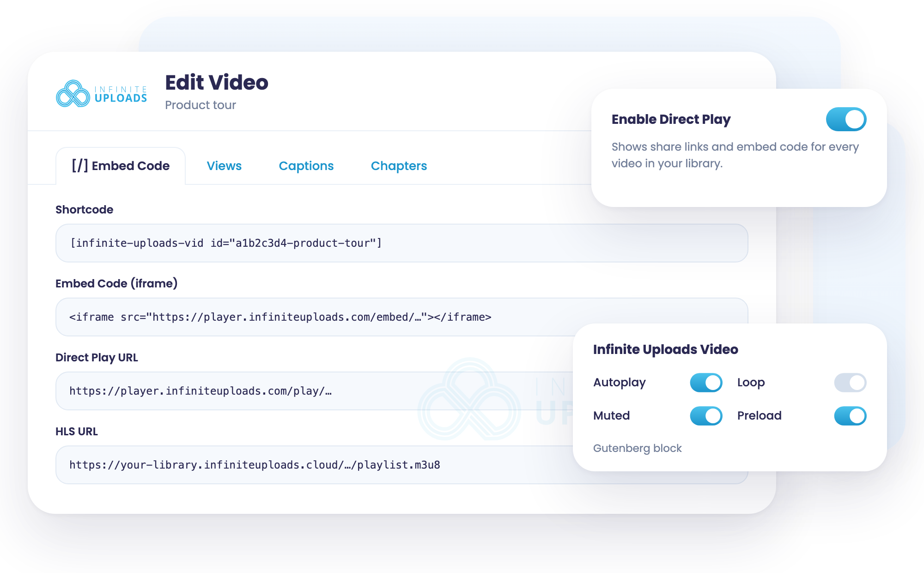This screenshot has width=924, height=573.
Task: Click the Embed Code (iframe) label
Action: [116, 284]
